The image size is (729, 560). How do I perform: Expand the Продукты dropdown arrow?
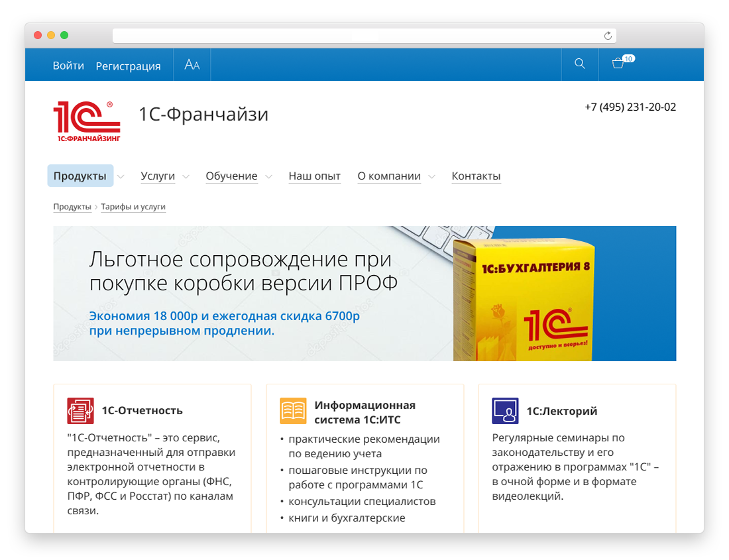[121, 177]
